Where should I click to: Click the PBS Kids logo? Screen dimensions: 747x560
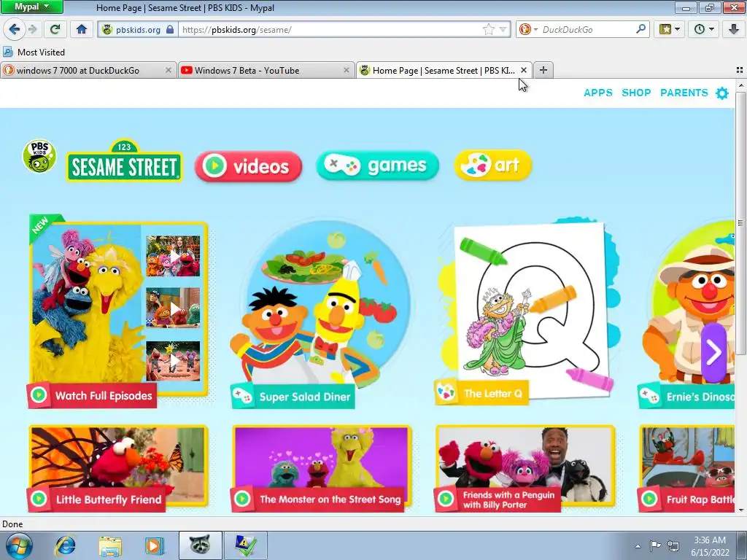point(39,156)
